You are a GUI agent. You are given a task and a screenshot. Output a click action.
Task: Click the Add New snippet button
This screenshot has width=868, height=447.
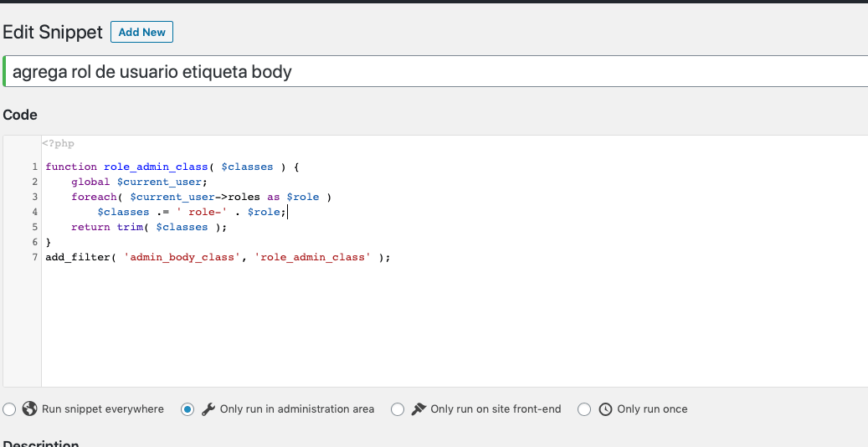(141, 32)
